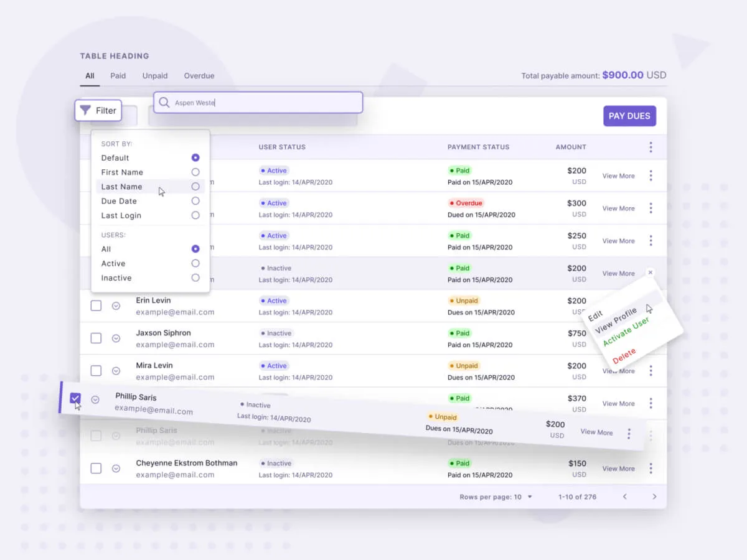747x560 pixels.
Task: Select Activate User from the context menu
Action: 626,331
